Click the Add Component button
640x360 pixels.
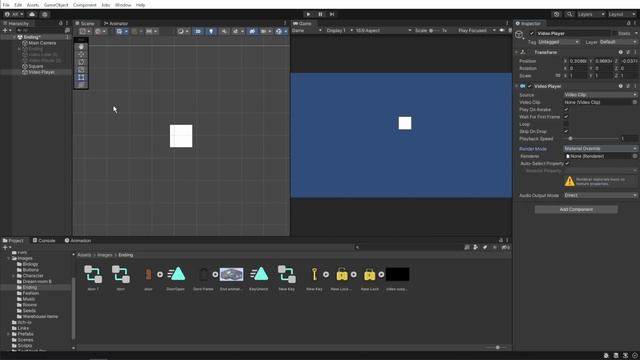[x=576, y=209]
